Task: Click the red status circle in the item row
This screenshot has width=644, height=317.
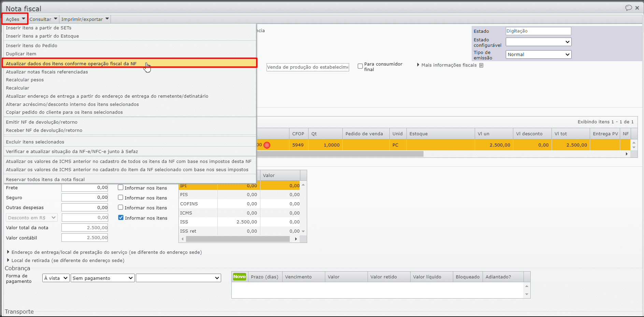Action: (267, 145)
